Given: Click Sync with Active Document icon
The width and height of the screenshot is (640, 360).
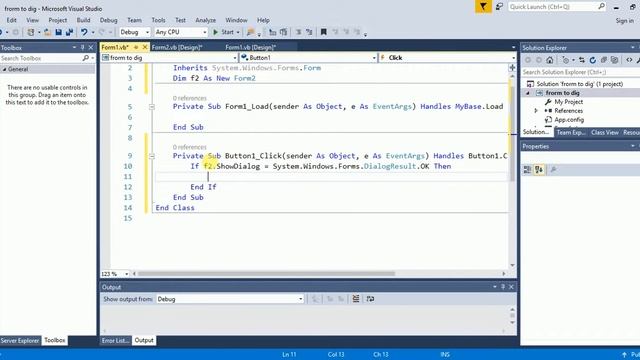Looking at the screenshot, I should [582, 60].
